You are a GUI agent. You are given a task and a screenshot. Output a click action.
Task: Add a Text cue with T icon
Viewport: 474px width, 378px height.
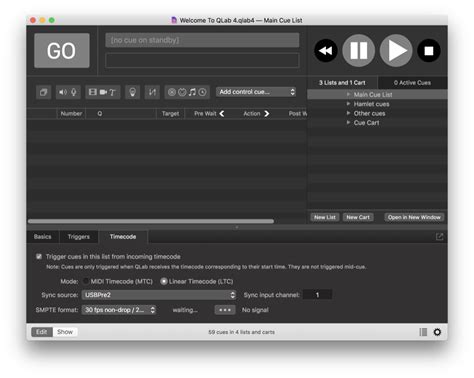[112, 92]
